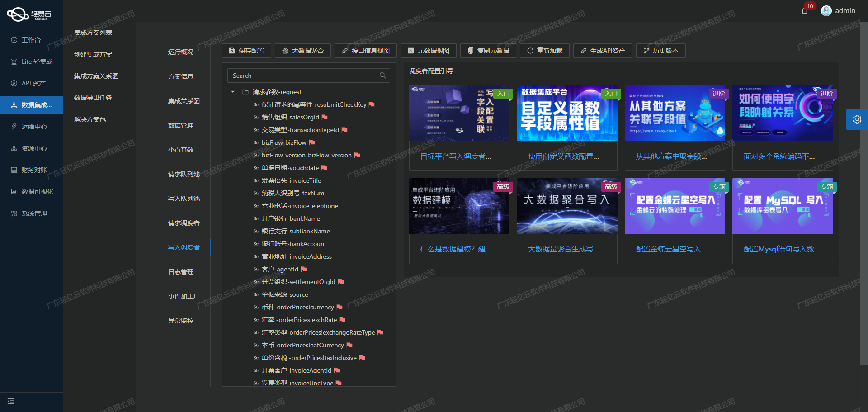This screenshot has height=412, width=868.
Task: Open the settings gear on the right edge
Action: click(857, 119)
